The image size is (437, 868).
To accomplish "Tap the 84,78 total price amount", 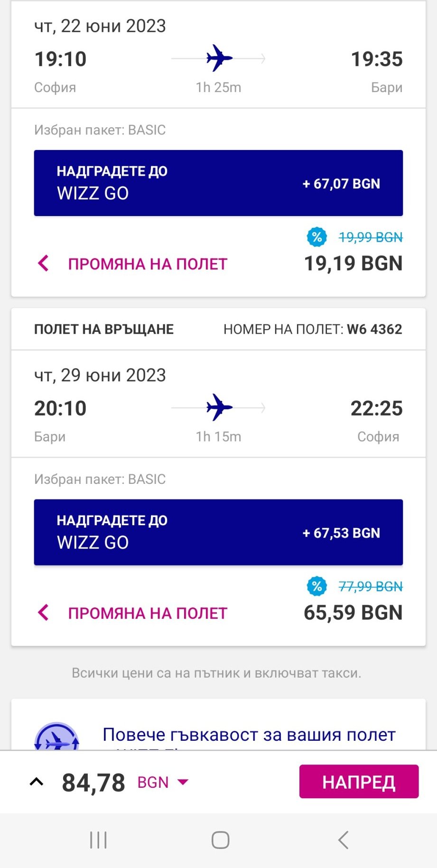I will pos(93,782).
